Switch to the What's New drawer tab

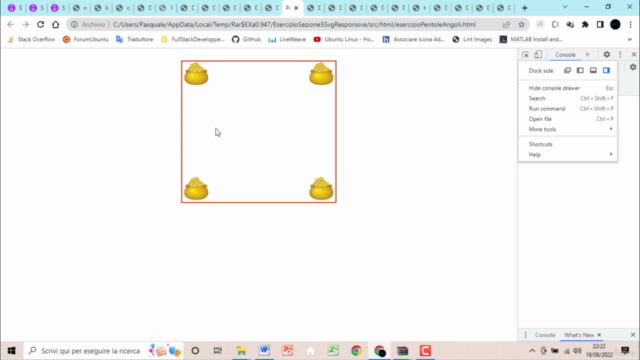[x=579, y=335]
